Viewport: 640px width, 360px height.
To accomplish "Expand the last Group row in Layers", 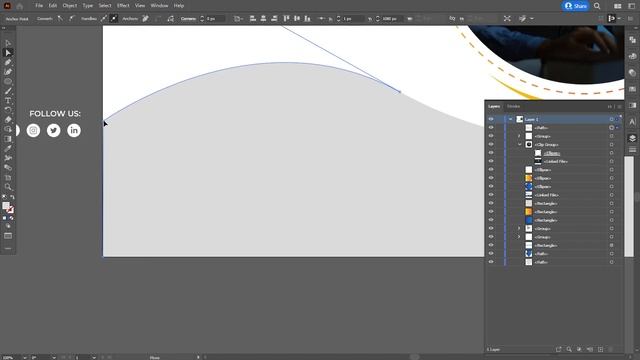I will (x=519, y=237).
